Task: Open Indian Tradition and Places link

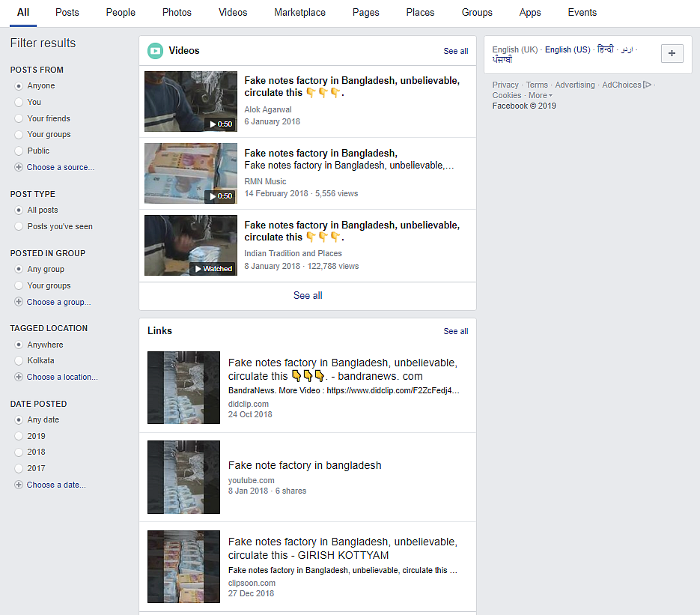Action: tap(293, 253)
